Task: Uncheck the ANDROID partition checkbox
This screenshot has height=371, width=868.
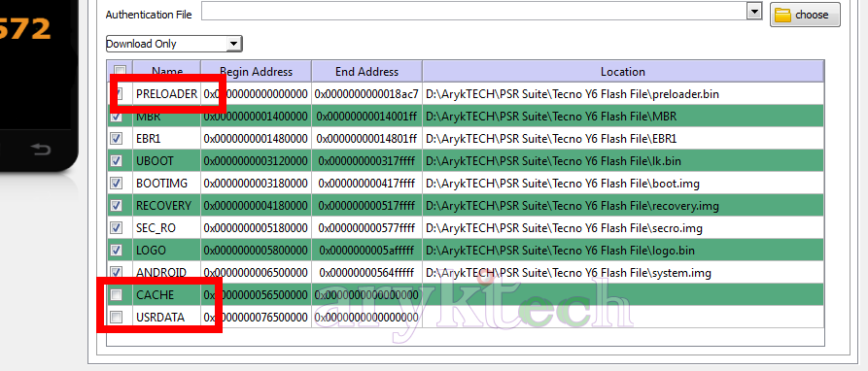Action: click(x=117, y=272)
